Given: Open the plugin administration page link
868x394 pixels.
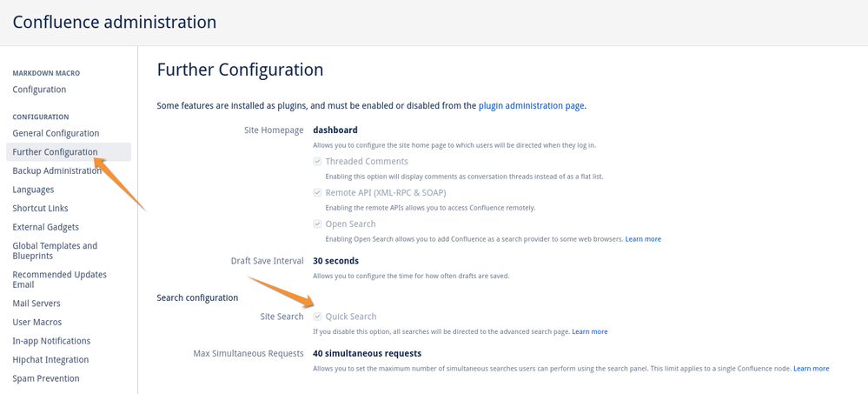Looking at the screenshot, I should click(x=531, y=105).
